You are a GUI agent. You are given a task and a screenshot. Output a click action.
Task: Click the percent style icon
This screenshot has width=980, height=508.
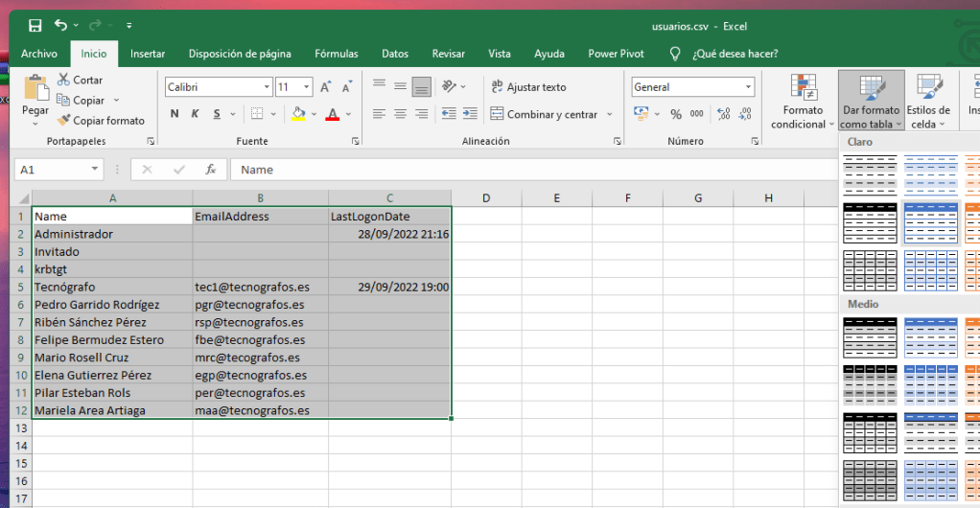point(676,114)
